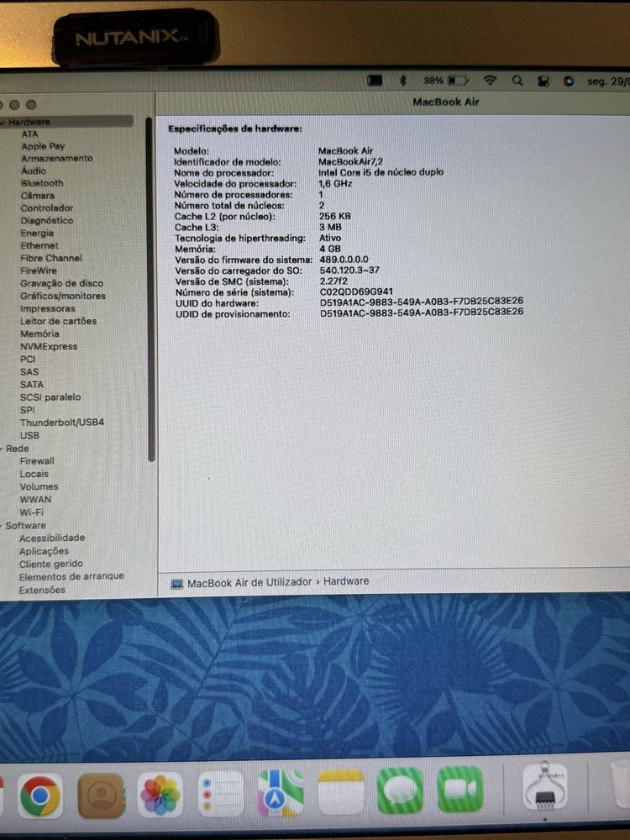Click the Siri menu bar icon
Screen dimensions: 630x840
coord(569,81)
